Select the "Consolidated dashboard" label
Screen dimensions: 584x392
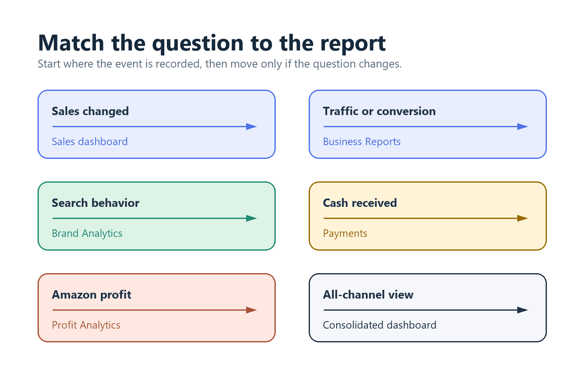pyautogui.click(x=380, y=325)
